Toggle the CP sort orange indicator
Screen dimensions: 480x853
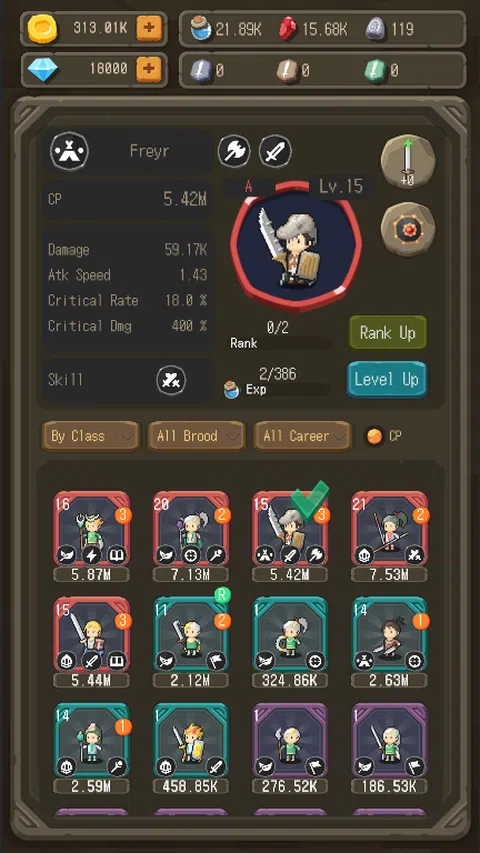click(x=373, y=436)
